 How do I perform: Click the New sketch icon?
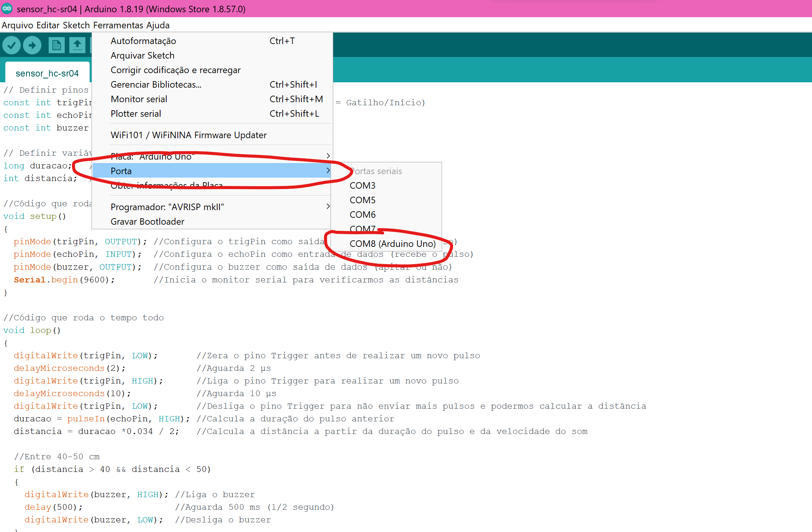coord(56,46)
